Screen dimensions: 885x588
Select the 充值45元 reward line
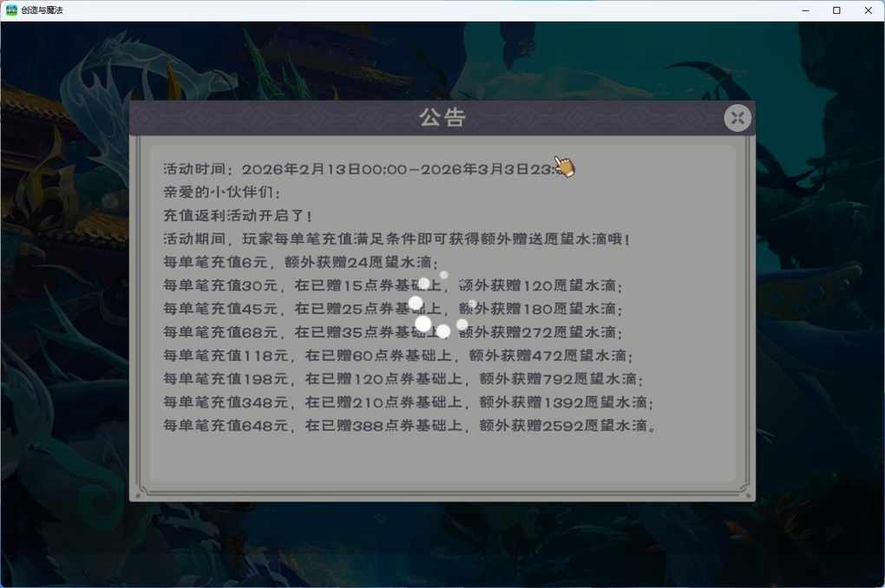[x=392, y=309]
